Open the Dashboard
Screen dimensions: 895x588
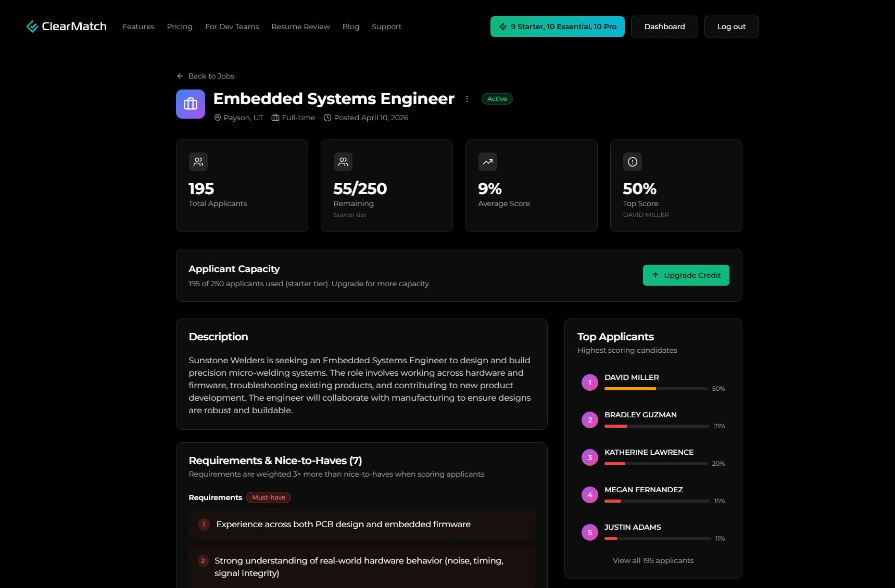coord(664,26)
